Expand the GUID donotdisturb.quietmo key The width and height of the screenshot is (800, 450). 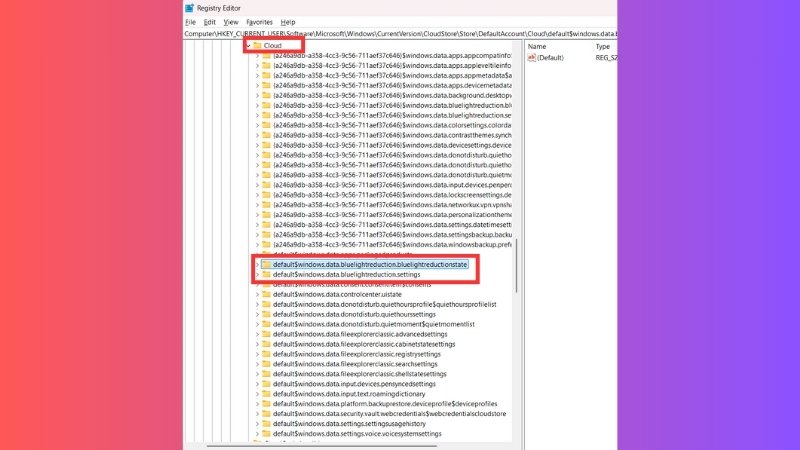click(257, 174)
